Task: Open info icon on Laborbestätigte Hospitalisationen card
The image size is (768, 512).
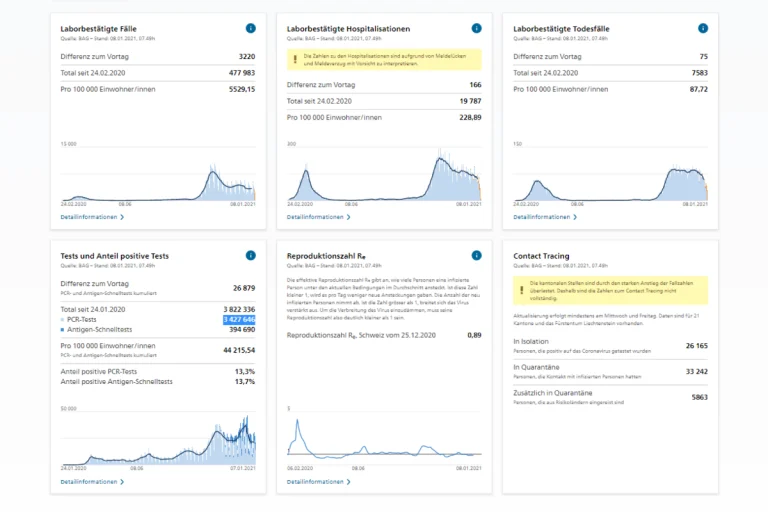Action: coord(476,28)
